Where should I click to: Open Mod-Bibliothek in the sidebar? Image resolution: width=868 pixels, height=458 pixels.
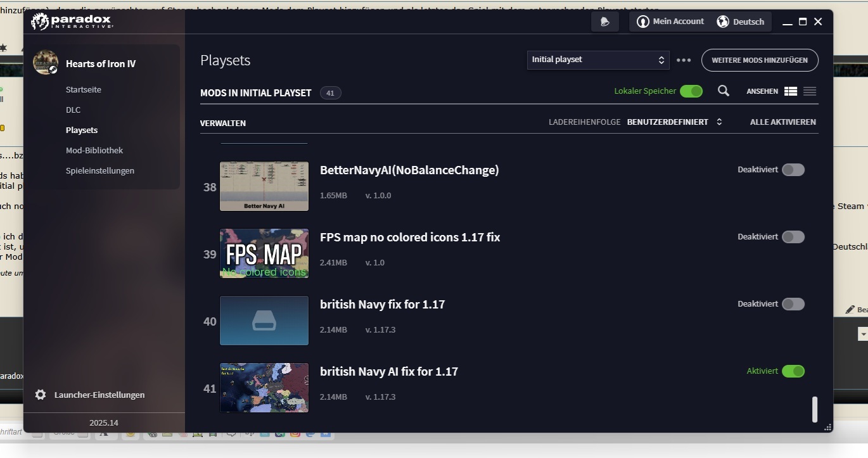(x=94, y=150)
